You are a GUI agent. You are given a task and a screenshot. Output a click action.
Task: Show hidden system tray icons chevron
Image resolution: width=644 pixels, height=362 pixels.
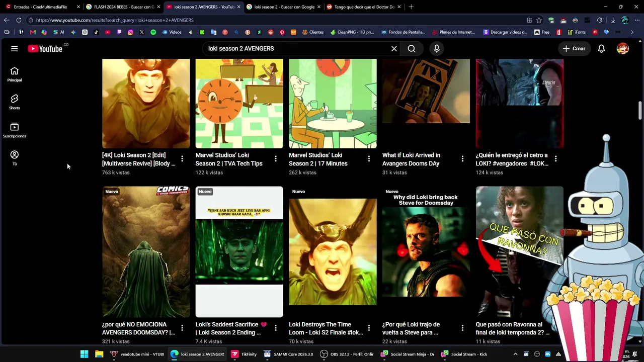click(x=515, y=354)
